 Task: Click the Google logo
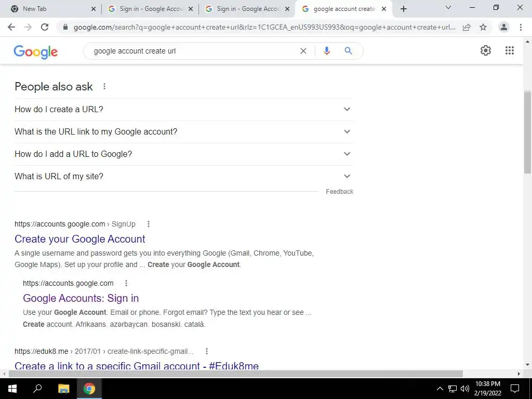pos(36,51)
